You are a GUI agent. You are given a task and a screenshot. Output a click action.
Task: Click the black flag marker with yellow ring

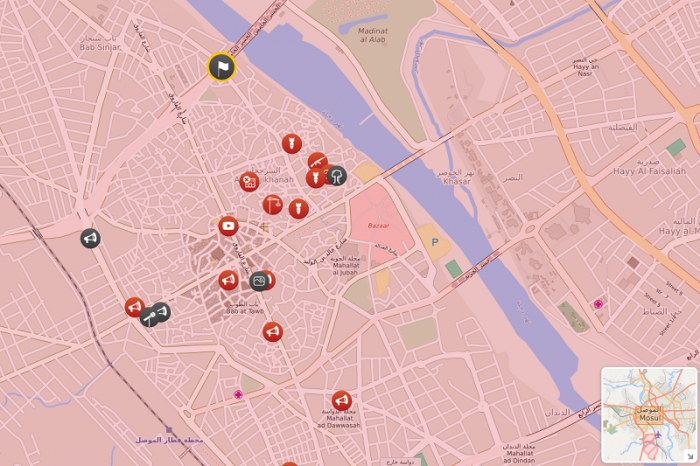[x=221, y=67]
